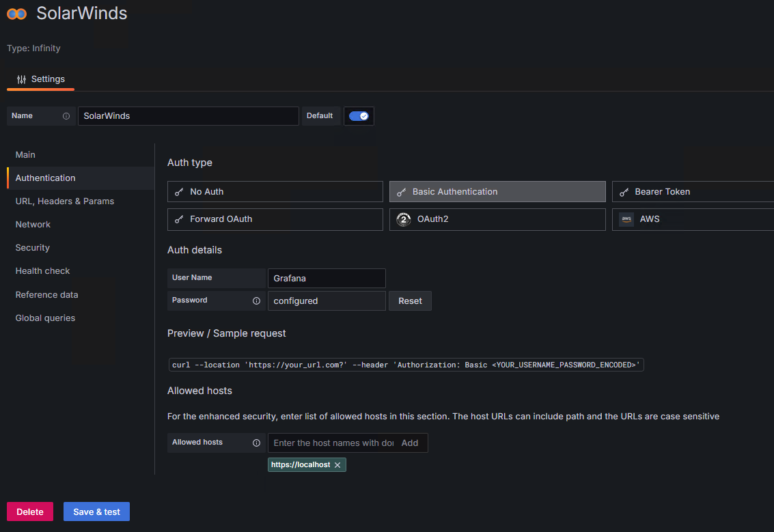Image resolution: width=774 pixels, height=532 pixels.
Task: Click the User Name input field
Action: coord(327,279)
